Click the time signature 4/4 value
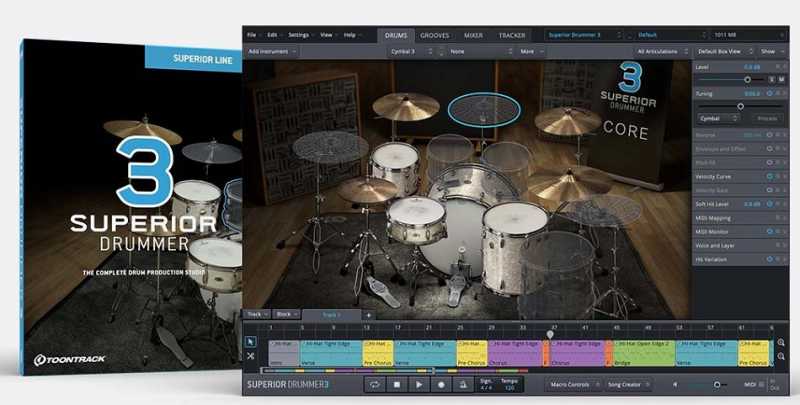Image resolution: width=800 pixels, height=405 pixels. [486, 388]
